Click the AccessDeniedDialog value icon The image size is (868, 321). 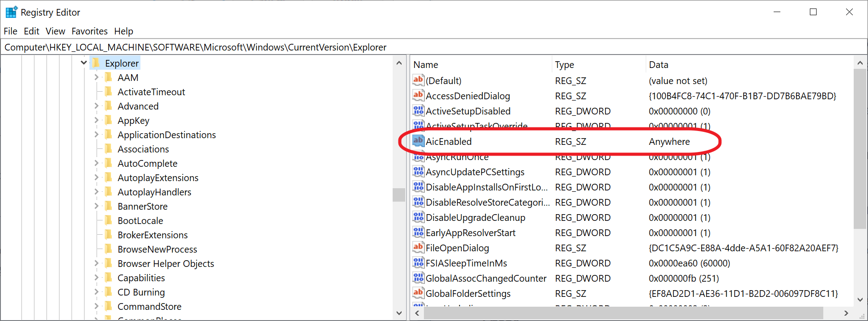point(418,96)
